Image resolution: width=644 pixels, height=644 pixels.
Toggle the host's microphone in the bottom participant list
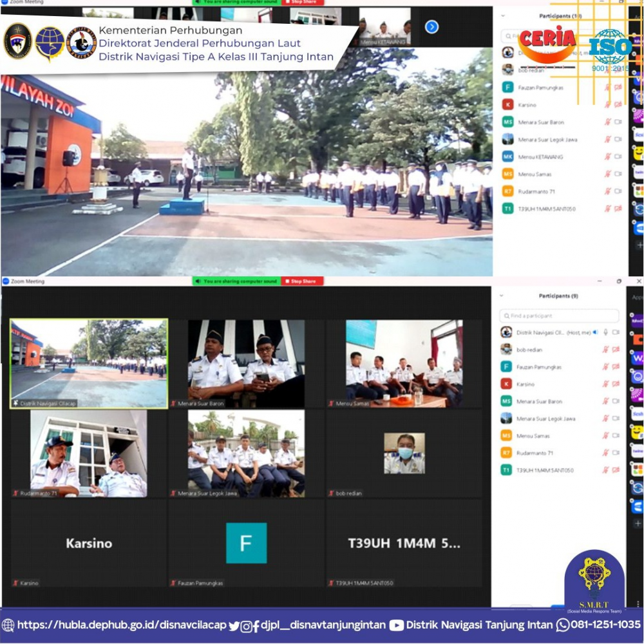605,332
